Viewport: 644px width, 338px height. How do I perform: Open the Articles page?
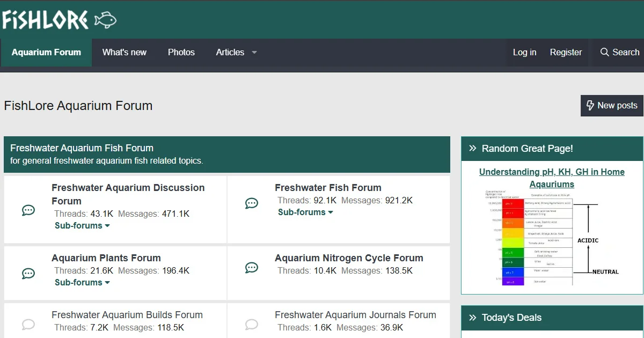pos(230,53)
